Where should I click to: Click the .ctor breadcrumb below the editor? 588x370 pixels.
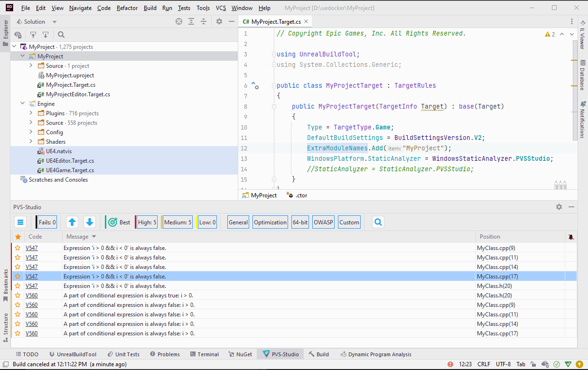coord(302,195)
